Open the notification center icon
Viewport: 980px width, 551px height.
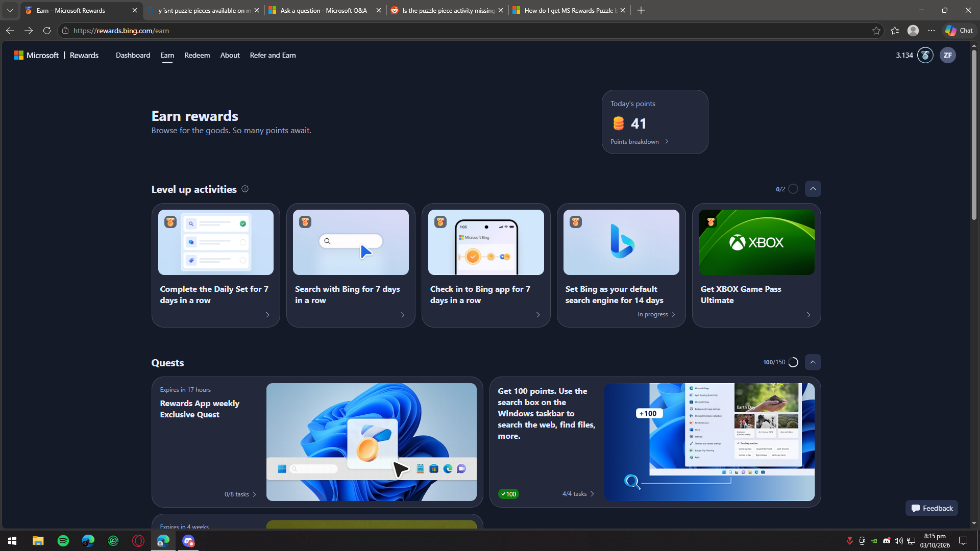(x=963, y=541)
